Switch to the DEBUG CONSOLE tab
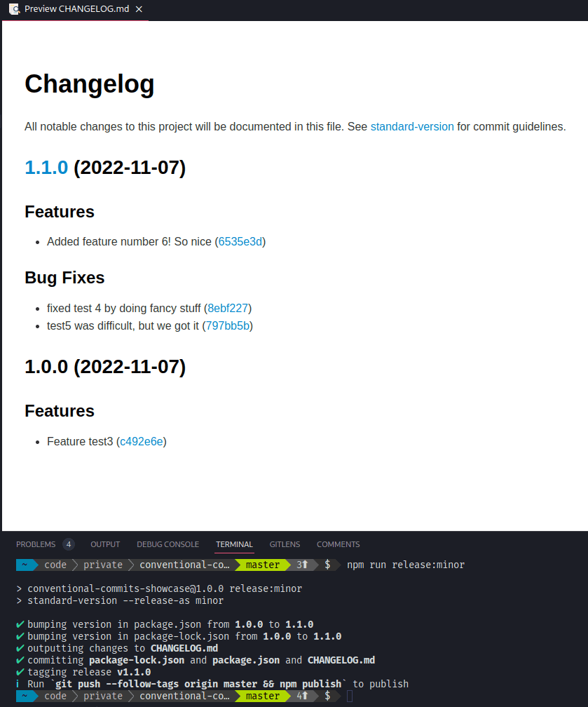 pyautogui.click(x=167, y=544)
